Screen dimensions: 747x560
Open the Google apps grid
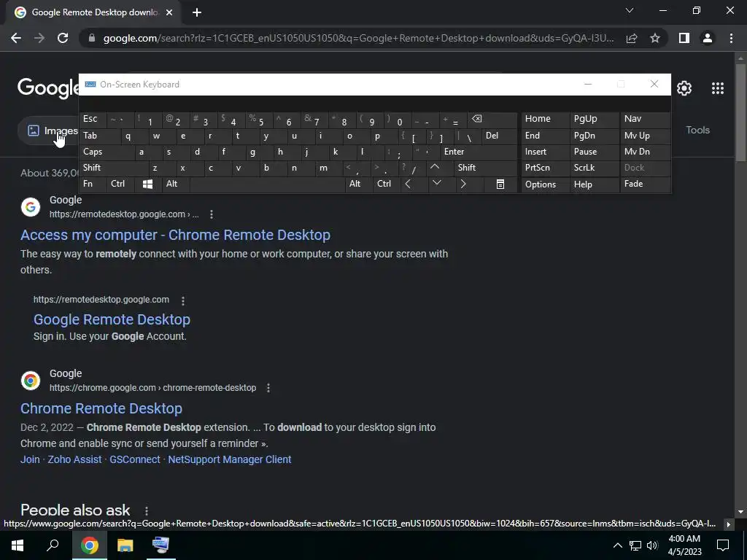point(718,88)
